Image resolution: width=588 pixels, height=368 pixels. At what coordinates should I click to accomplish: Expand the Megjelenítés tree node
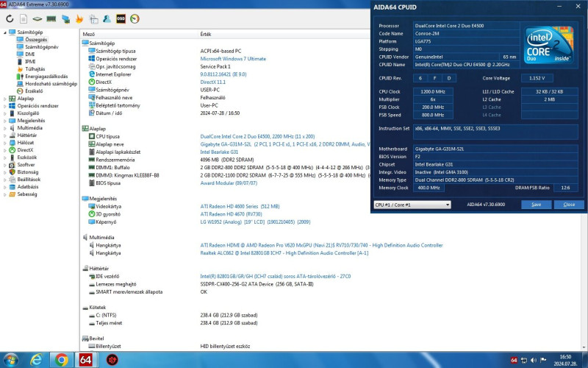pos(5,121)
